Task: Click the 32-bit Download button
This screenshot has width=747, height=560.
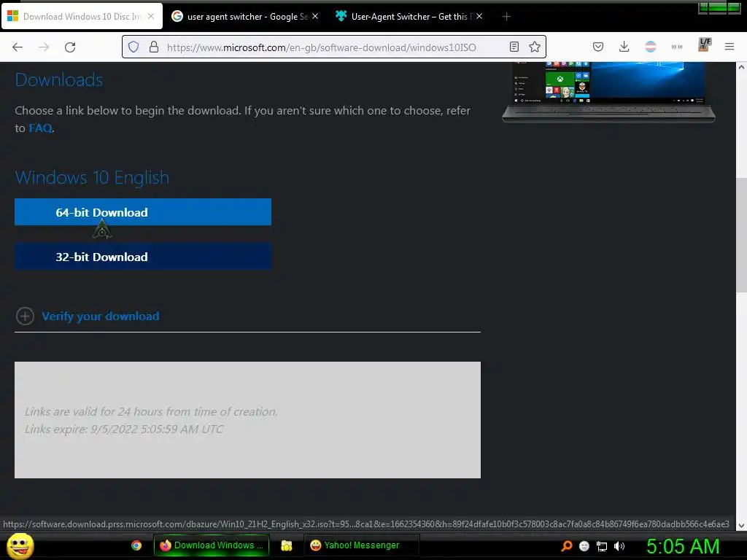Action: (x=143, y=257)
